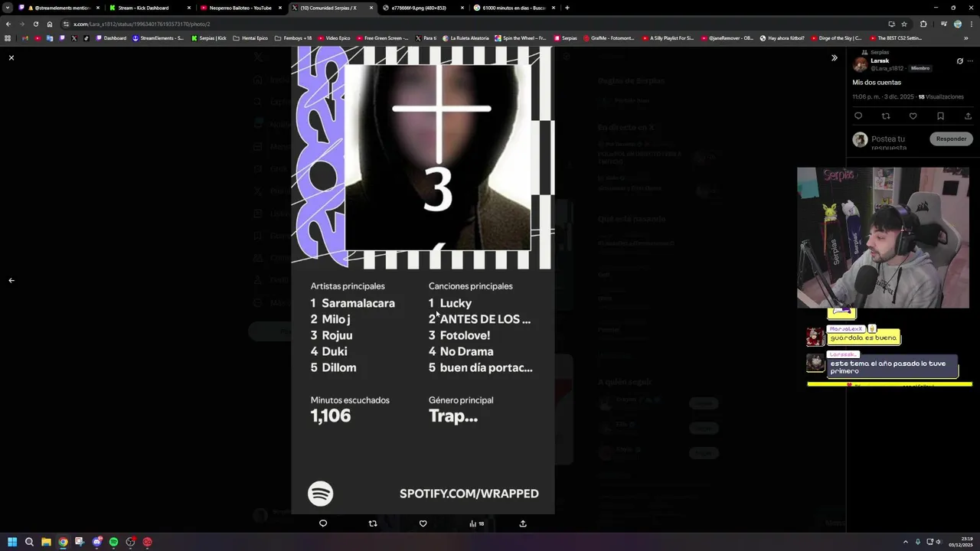The image size is (980, 551).
Task: Click the '18 Visualizaciones' view count
Action: [941, 97]
